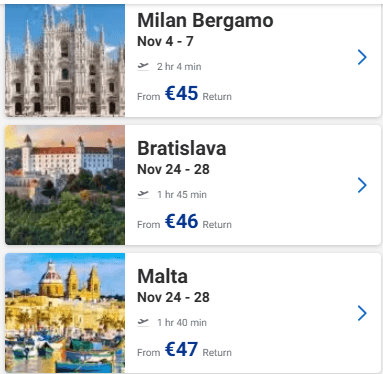Open Malta details via right chevron
The height and width of the screenshot is (374, 383).
362,313
